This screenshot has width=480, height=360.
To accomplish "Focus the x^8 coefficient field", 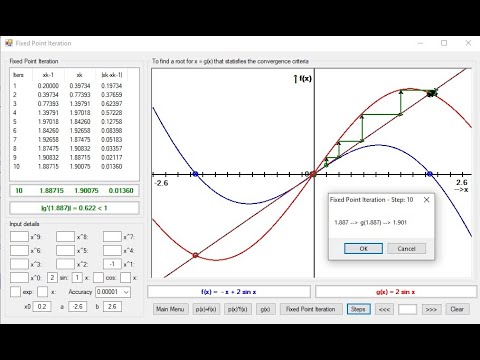I will click(x=65, y=237).
